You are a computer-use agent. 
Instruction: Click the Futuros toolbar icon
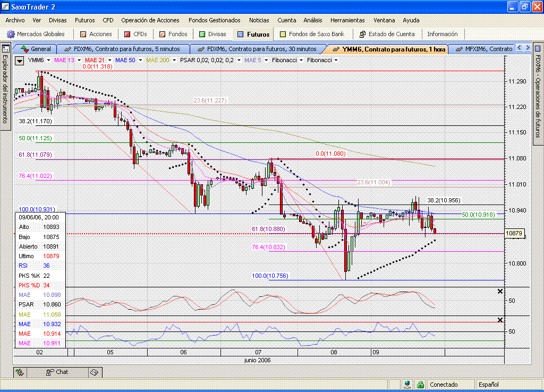[241, 34]
